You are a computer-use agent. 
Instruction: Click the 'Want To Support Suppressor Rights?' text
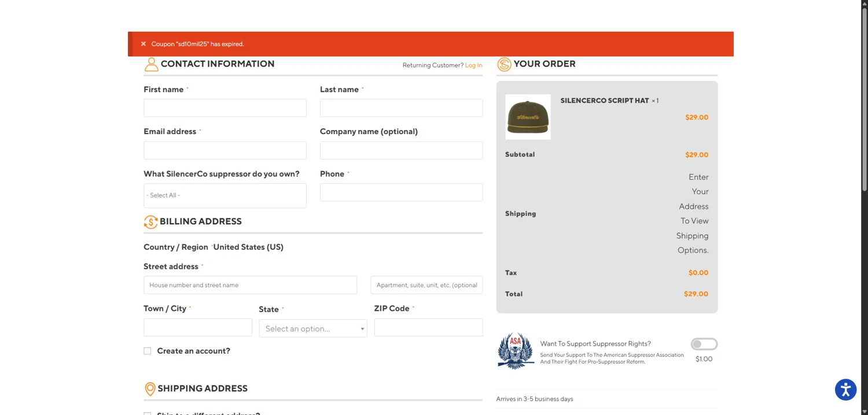(595, 343)
